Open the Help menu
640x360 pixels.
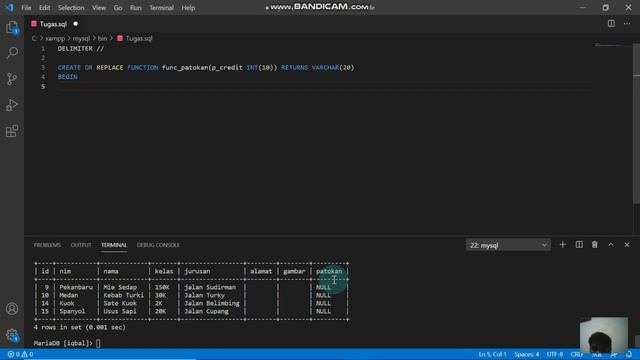188,8
